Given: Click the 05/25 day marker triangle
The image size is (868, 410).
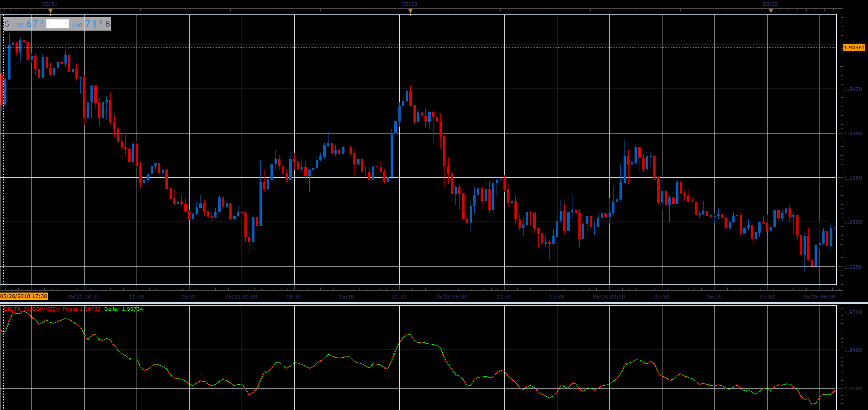Looking at the screenshot, I should click(771, 11).
